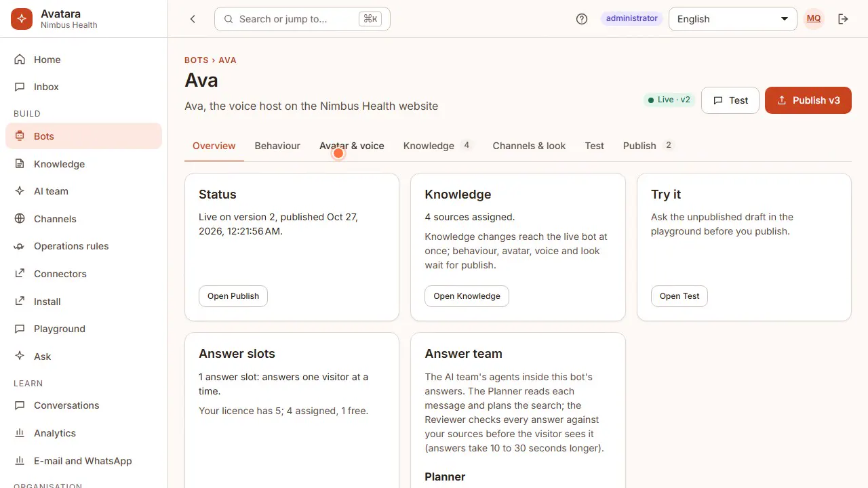Focus the Search or jump to field
868x488 pixels.
click(302, 19)
